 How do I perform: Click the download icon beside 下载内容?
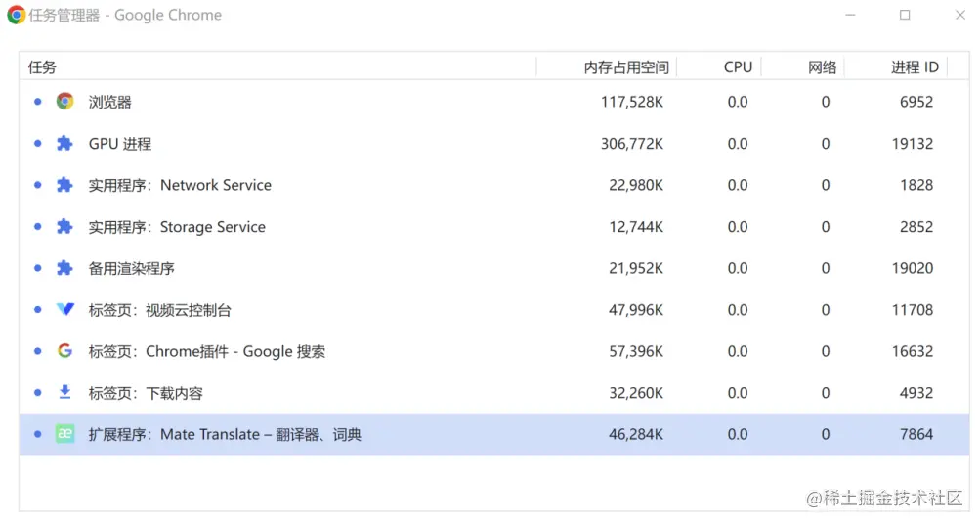(x=64, y=393)
